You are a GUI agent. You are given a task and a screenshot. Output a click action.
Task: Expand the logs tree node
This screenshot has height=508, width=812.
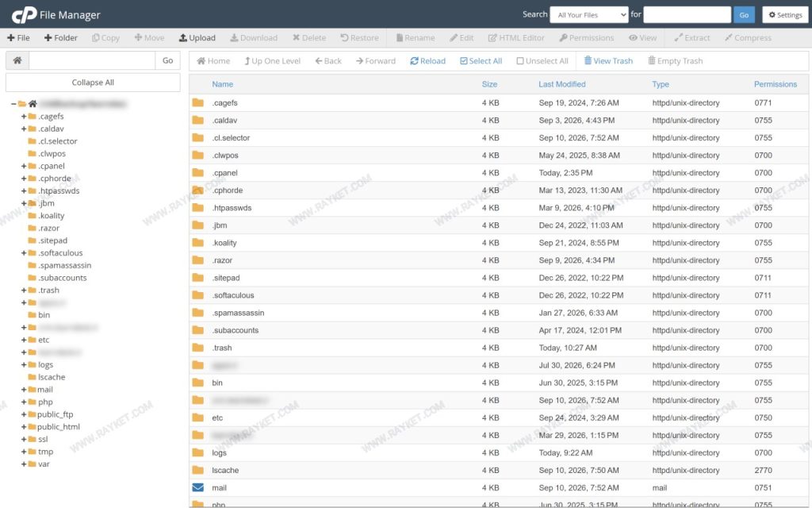24,364
